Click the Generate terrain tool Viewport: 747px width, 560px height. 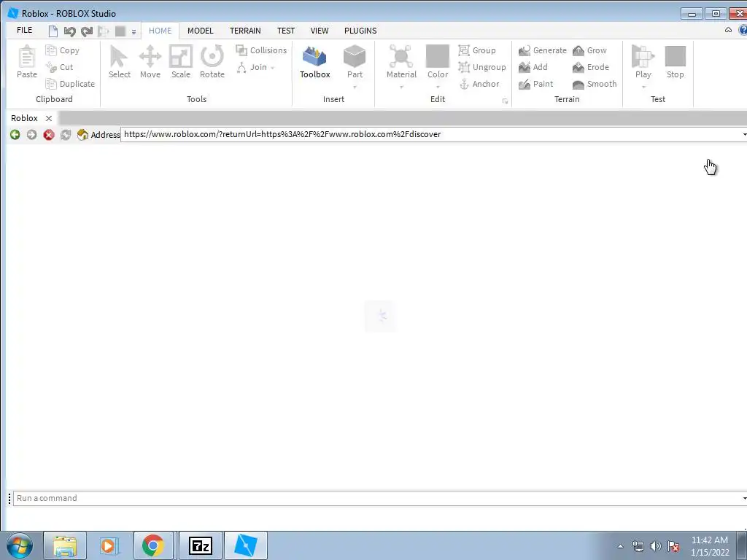[x=543, y=50]
